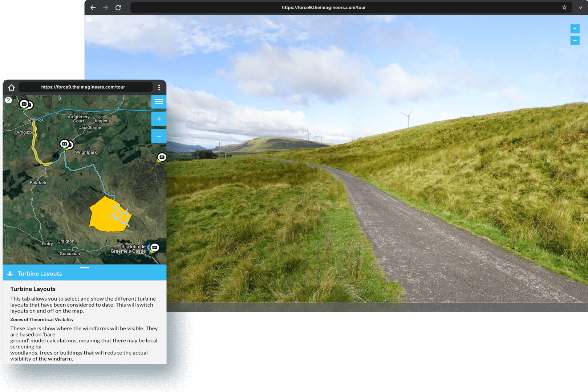The image size is (588, 392).
Task: Open the hamburger menu on the map
Action: [x=159, y=102]
